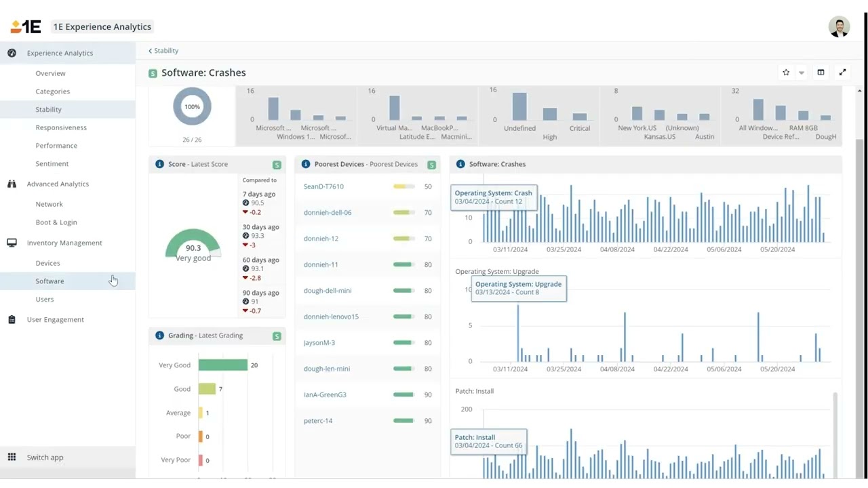Image resolution: width=868 pixels, height=488 pixels.
Task: Click green S badge beside page title
Action: [x=153, y=73]
